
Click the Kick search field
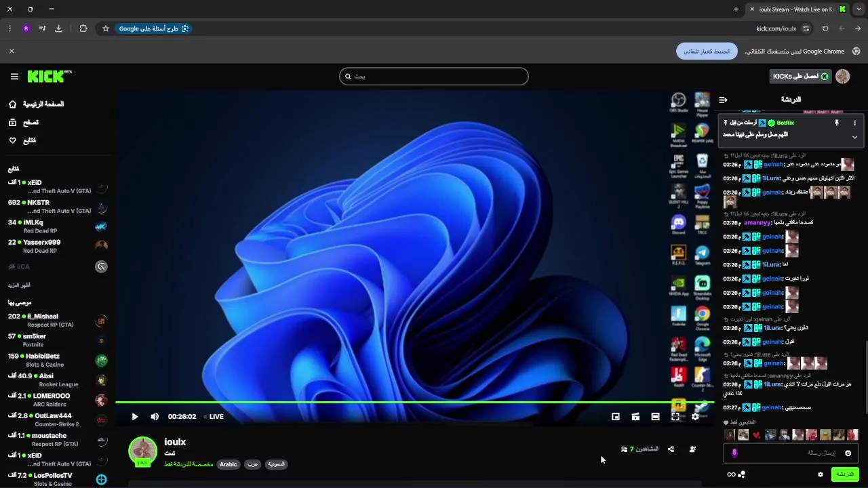pyautogui.click(x=434, y=77)
